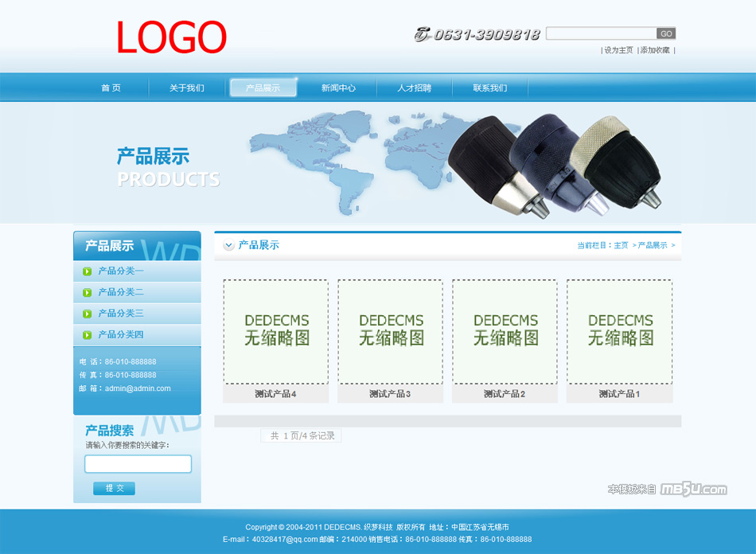Click the 添加收藏 link

(x=655, y=50)
